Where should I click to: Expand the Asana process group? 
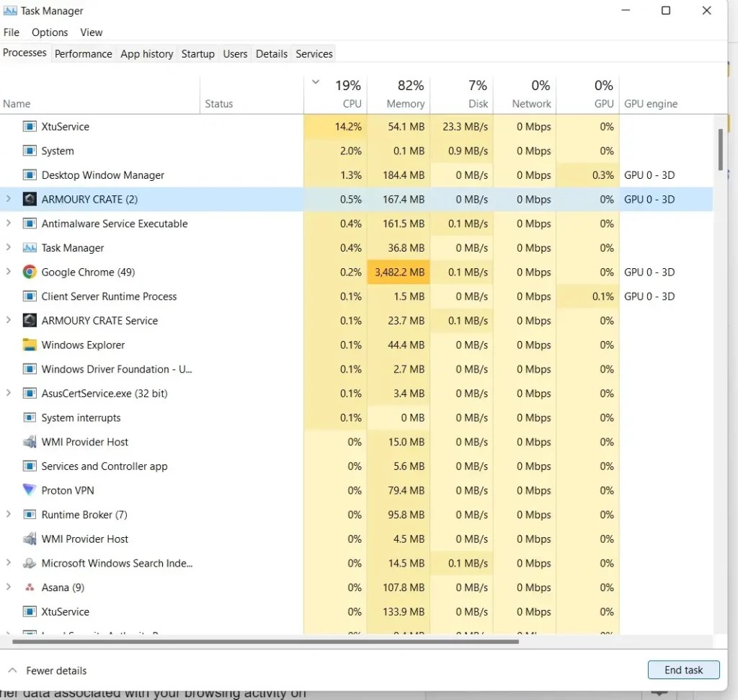[6, 587]
